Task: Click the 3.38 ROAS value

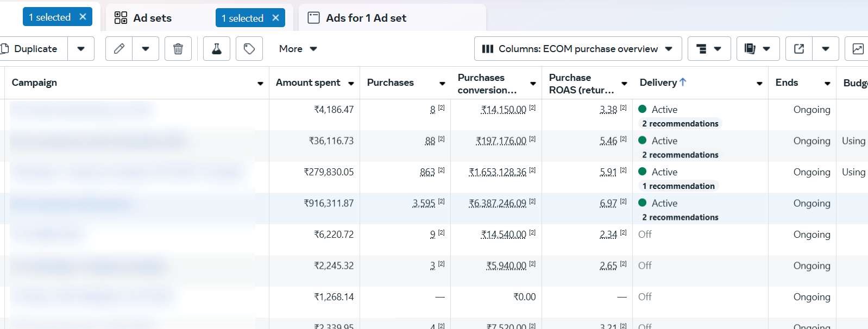Action: click(x=608, y=110)
